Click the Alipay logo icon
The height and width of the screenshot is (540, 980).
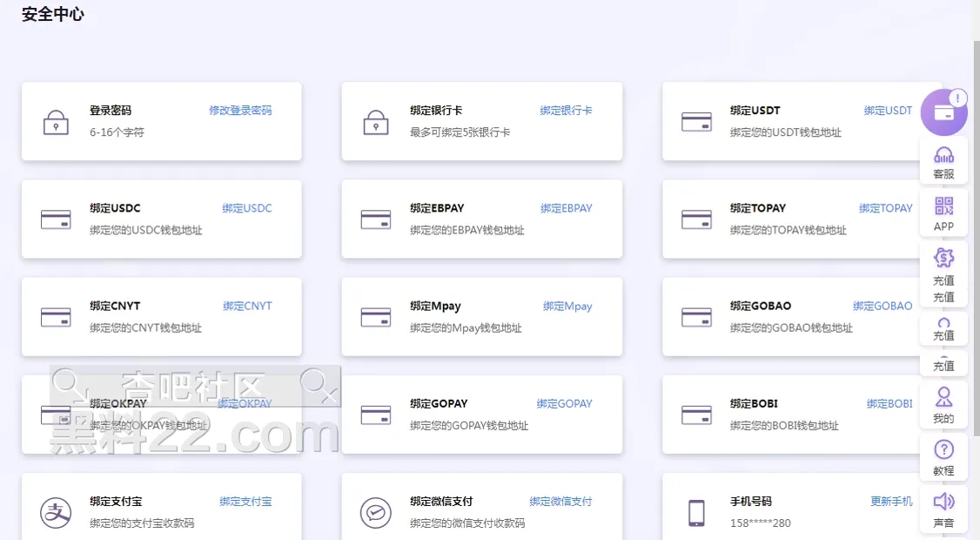pyautogui.click(x=57, y=512)
